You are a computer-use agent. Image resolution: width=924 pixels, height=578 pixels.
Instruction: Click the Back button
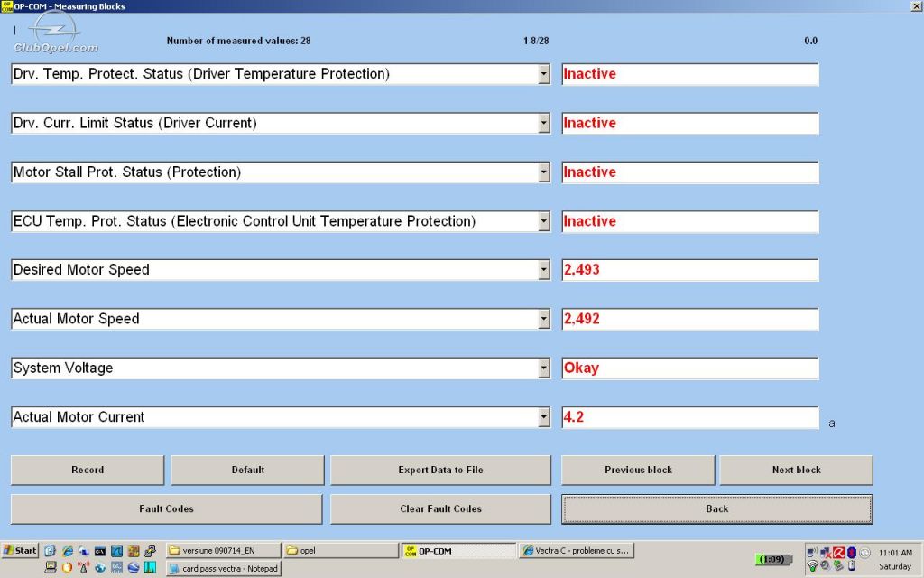pos(717,509)
